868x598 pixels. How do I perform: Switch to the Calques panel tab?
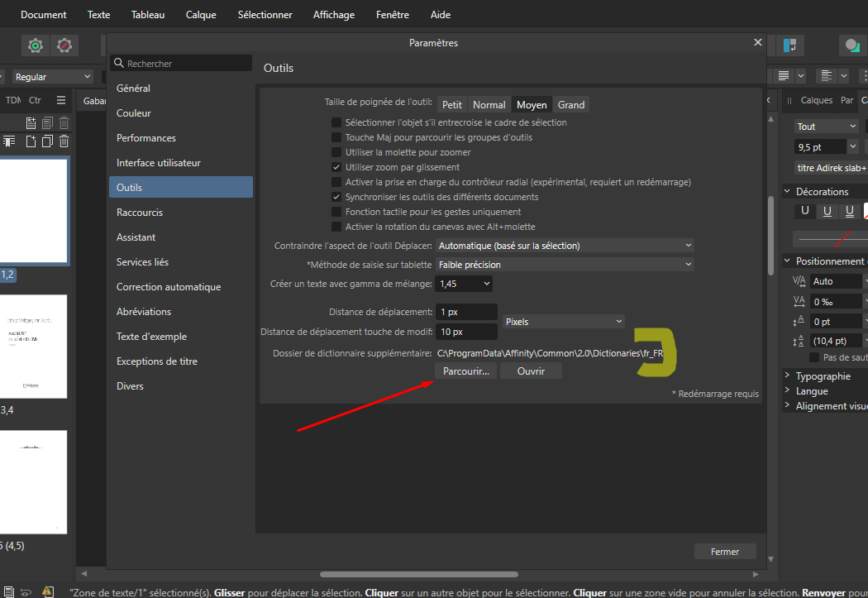(x=817, y=100)
